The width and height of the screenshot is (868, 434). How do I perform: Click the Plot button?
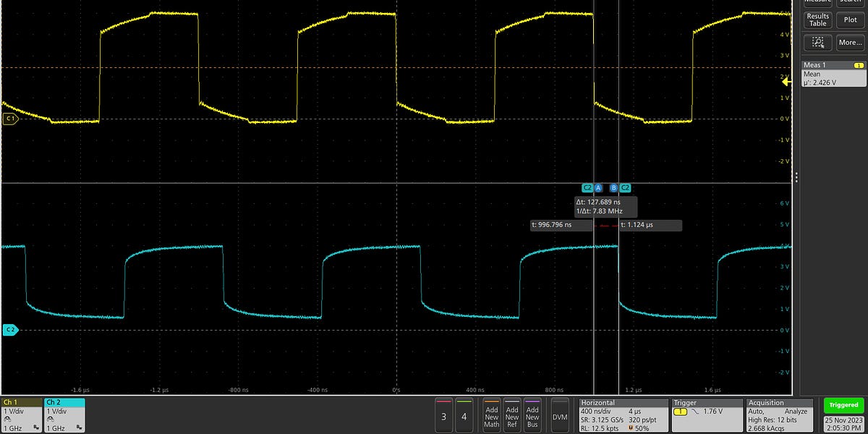[850, 20]
